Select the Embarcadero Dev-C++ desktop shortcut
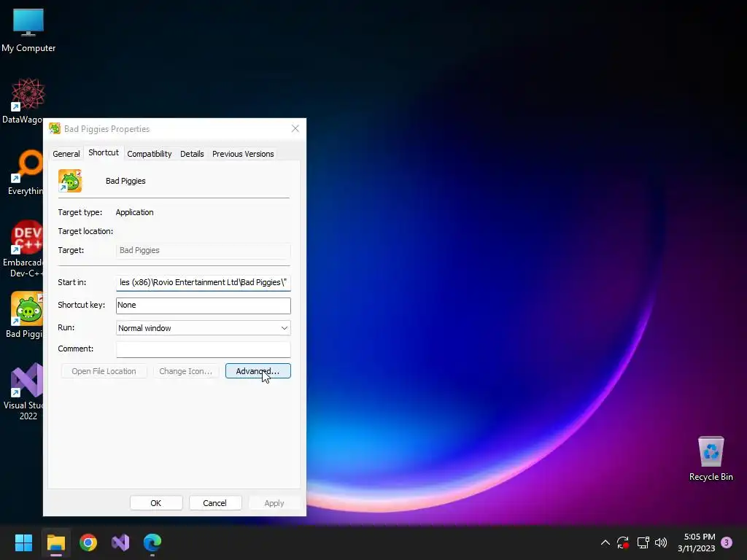 [x=23, y=249]
